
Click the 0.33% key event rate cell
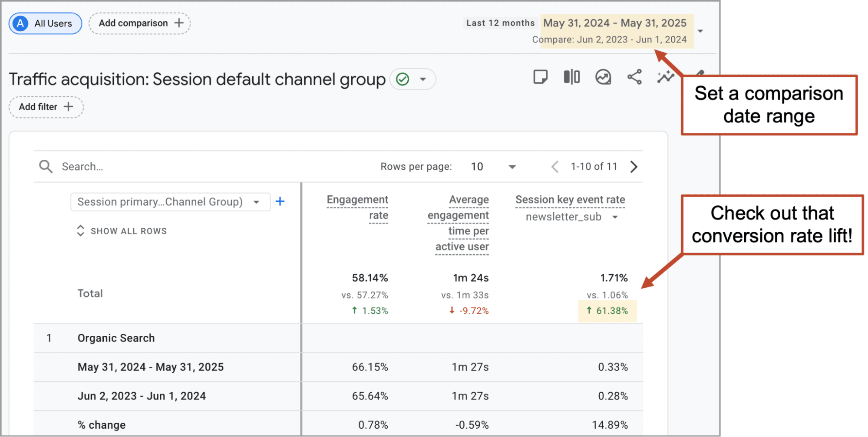613,367
